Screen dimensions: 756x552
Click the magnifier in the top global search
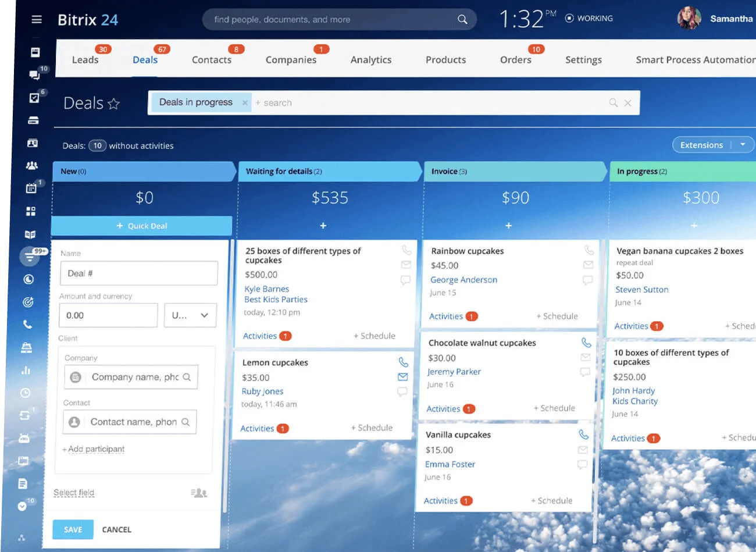(462, 19)
